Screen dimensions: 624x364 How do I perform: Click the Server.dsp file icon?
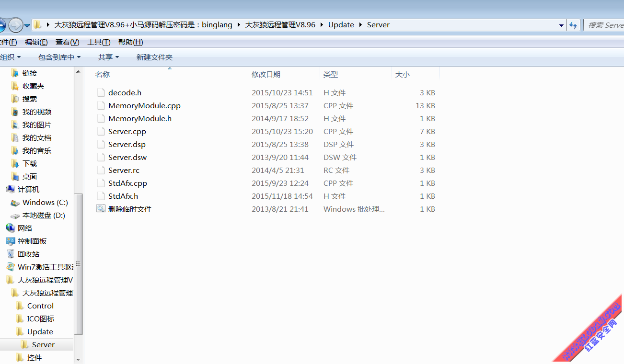pos(100,144)
